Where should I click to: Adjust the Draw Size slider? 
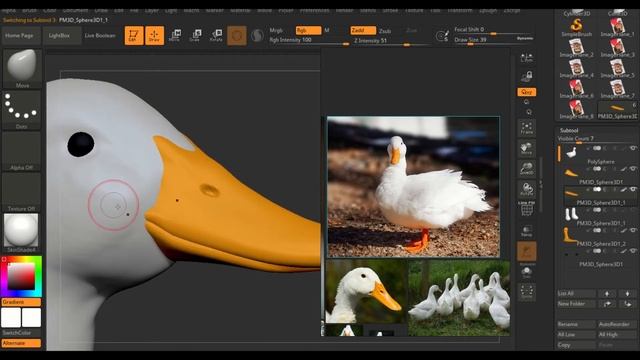pyautogui.click(x=493, y=40)
